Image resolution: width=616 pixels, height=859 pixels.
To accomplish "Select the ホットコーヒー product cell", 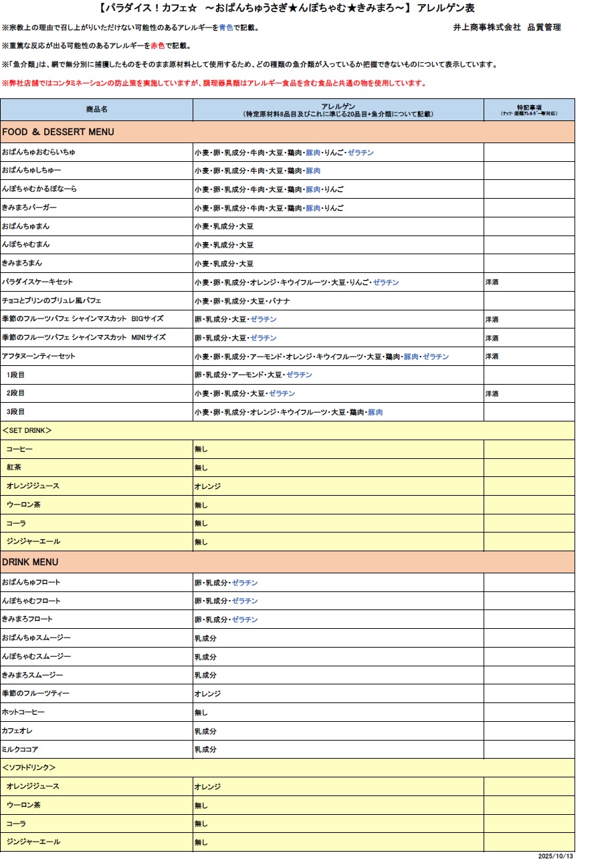I will (23, 712).
